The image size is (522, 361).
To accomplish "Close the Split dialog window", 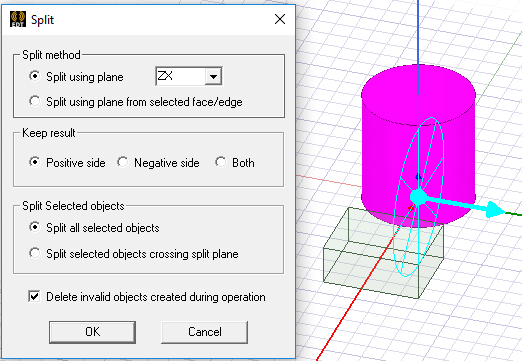I will 280,19.
